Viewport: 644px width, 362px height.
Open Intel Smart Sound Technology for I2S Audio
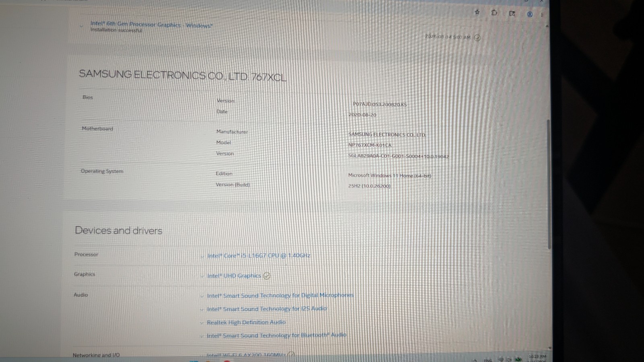click(267, 309)
